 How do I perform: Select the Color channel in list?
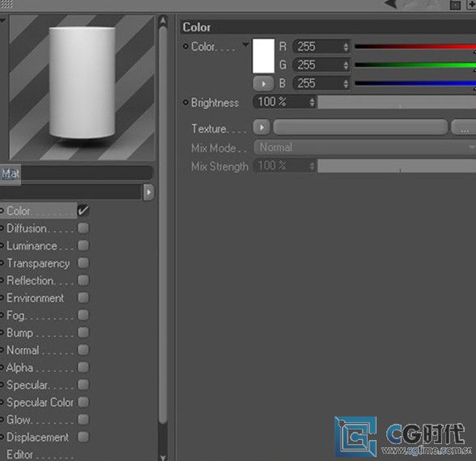coord(38,211)
